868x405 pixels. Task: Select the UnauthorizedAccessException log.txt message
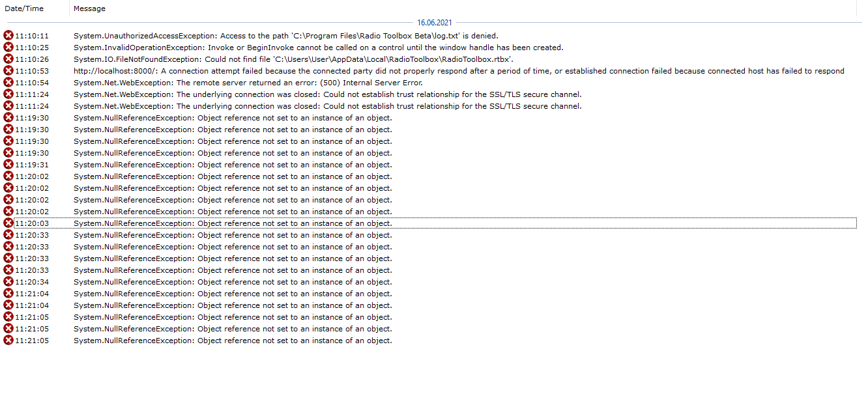point(285,36)
